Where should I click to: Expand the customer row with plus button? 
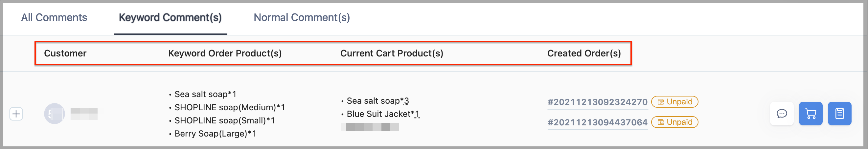pyautogui.click(x=16, y=114)
